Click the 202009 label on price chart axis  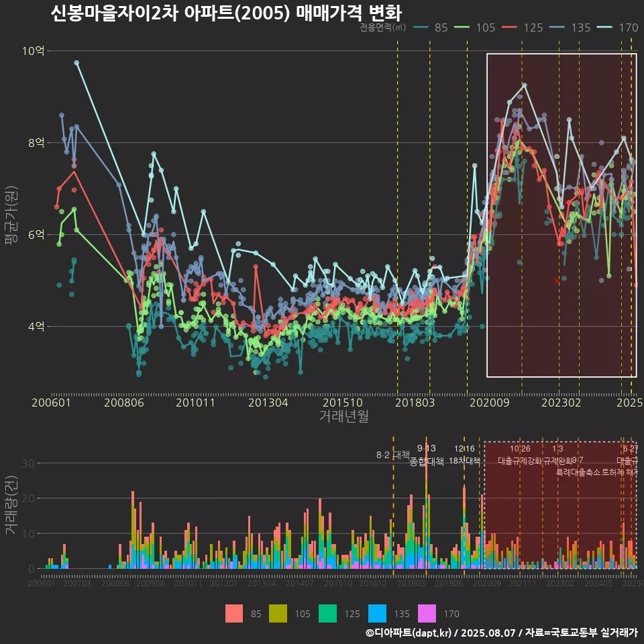(490, 402)
